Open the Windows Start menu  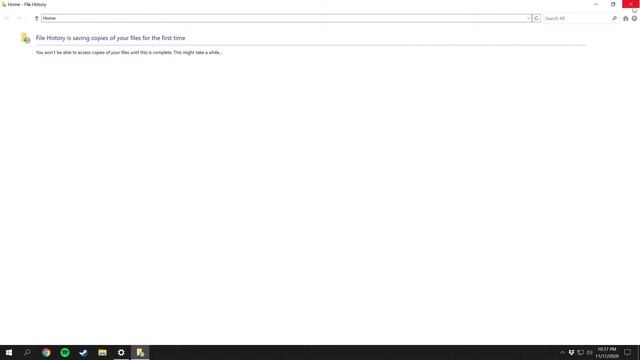[9, 353]
